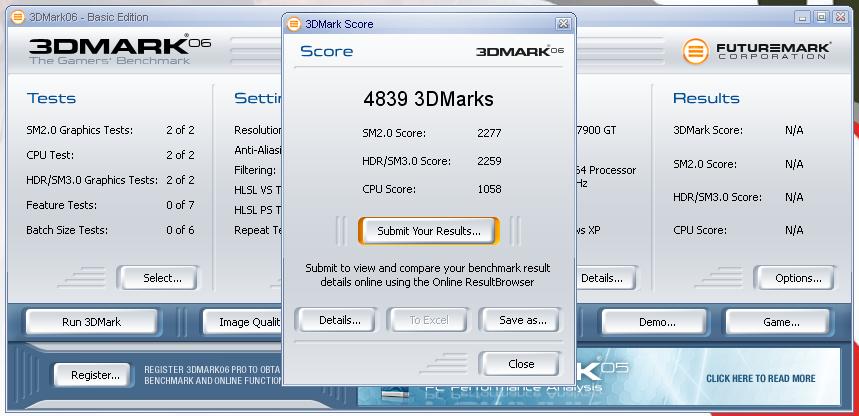Click Feature Tests 0 of 7 value
The height and width of the screenshot is (416, 859).
[180, 205]
